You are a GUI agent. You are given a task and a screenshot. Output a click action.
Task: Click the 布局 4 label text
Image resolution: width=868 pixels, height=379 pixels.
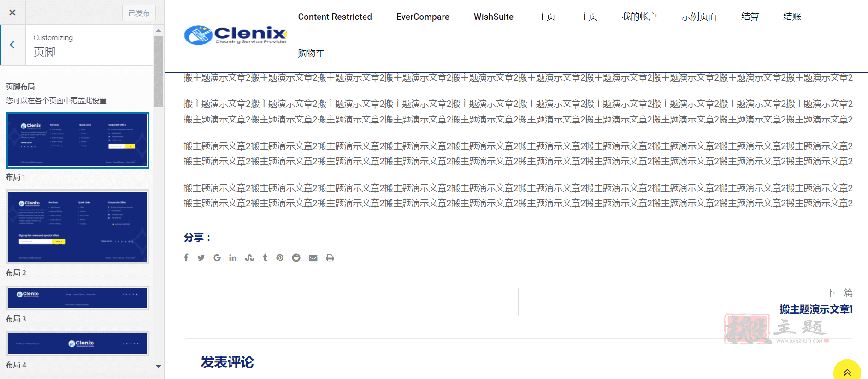pyautogui.click(x=16, y=365)
